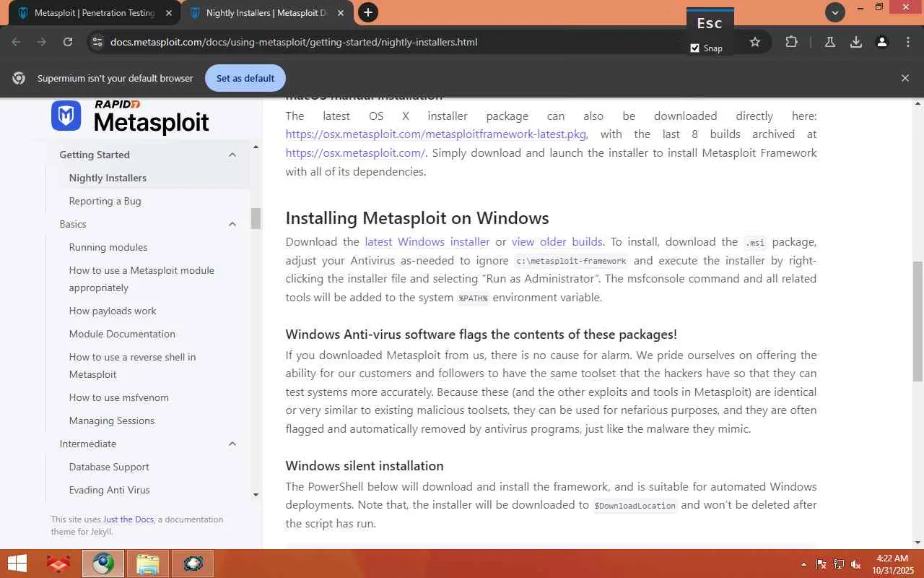Screen dimensions: 924x578
Task: Click the Getting Started sidebar heading
Action: coord(95,155)
